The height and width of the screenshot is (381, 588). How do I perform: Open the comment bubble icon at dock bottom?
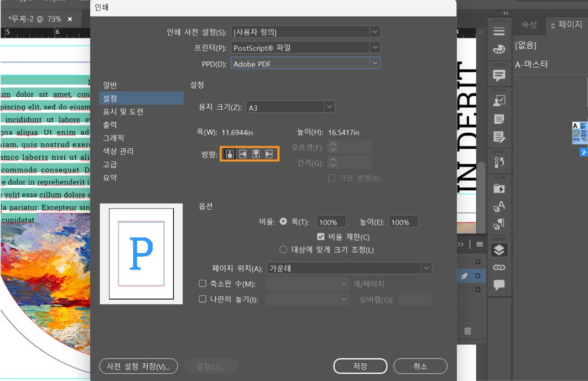499,285
